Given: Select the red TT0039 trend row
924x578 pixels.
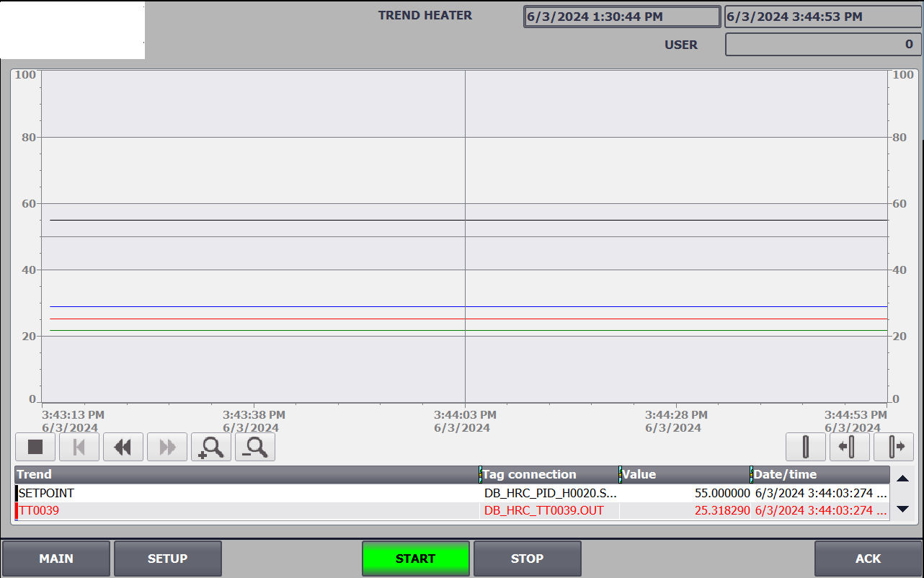Looking at the screenshot, I should pyautogui.click(x=245, y=511).
